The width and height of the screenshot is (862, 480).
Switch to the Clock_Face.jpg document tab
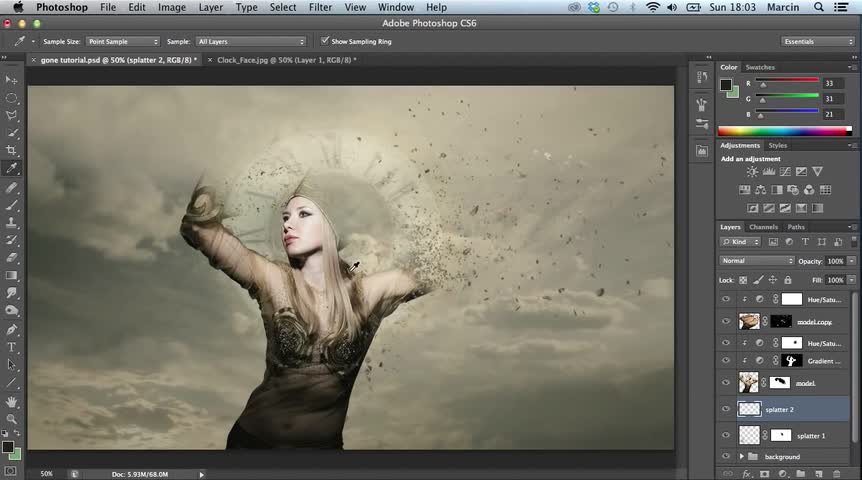(280, 60)
